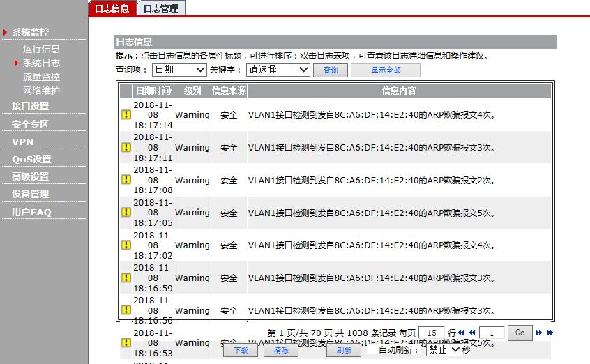Select ARP欺骗报文4次 message at 18:17:14
This screenshot has width=590, height=364.
tap(372, 115)
